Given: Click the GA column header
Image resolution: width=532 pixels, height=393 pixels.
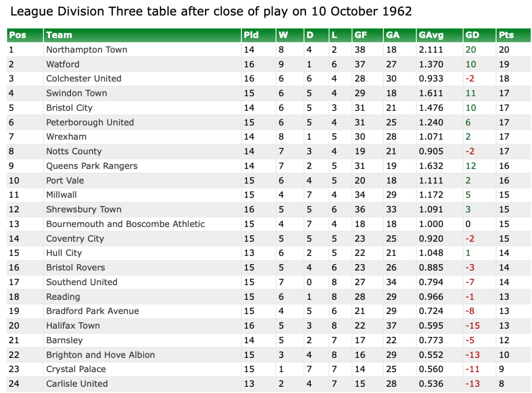Looking at the screenshot, I should pos(393,35).
